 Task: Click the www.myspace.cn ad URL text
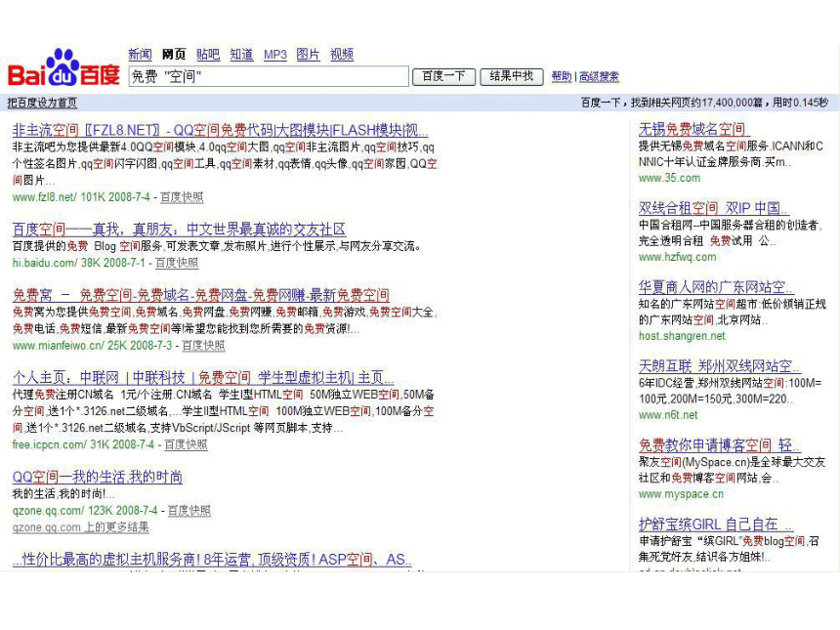682,494
